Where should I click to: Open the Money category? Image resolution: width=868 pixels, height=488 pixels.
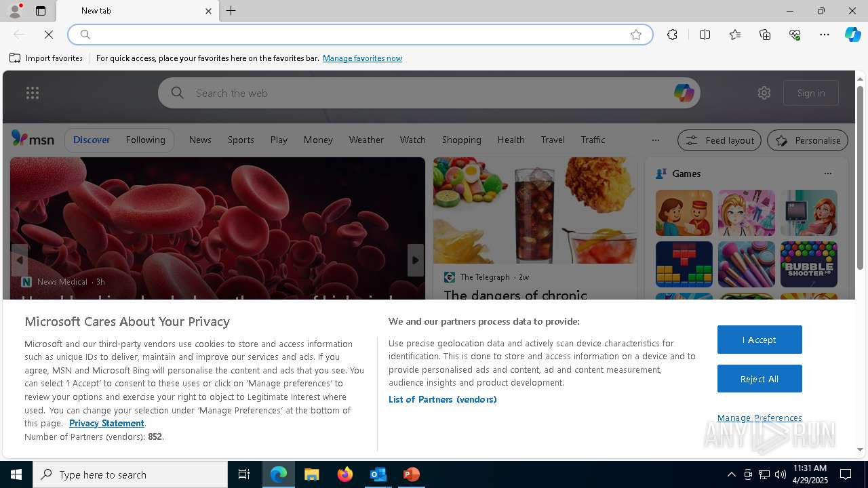click(x=318, y=140)
